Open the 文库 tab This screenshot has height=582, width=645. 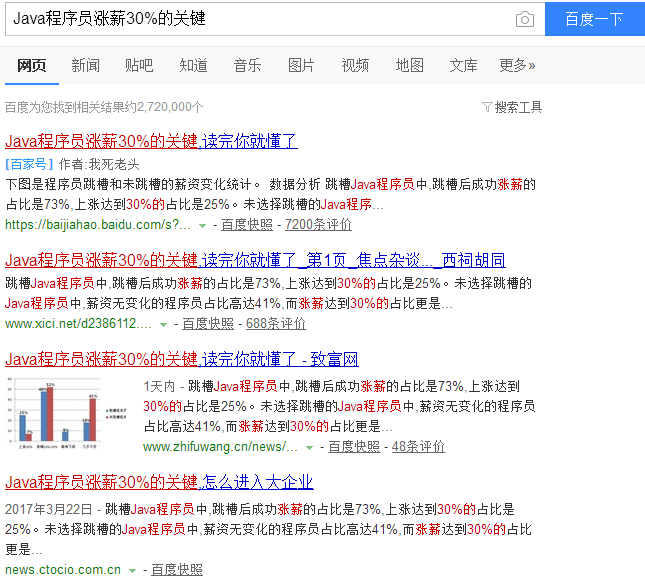464,65
